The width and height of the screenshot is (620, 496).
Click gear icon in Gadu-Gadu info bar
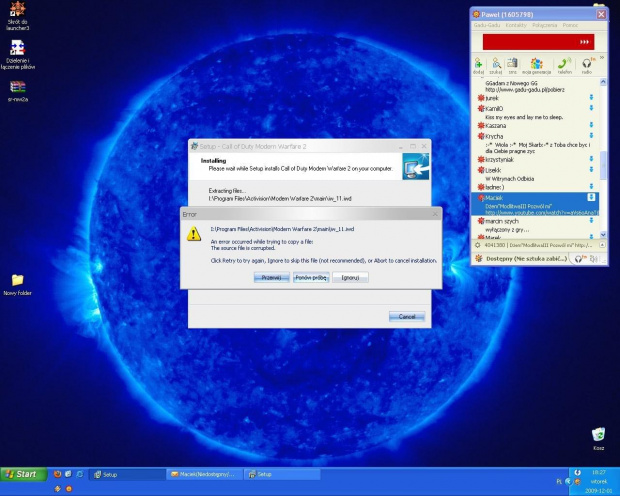tap(477, 245)
